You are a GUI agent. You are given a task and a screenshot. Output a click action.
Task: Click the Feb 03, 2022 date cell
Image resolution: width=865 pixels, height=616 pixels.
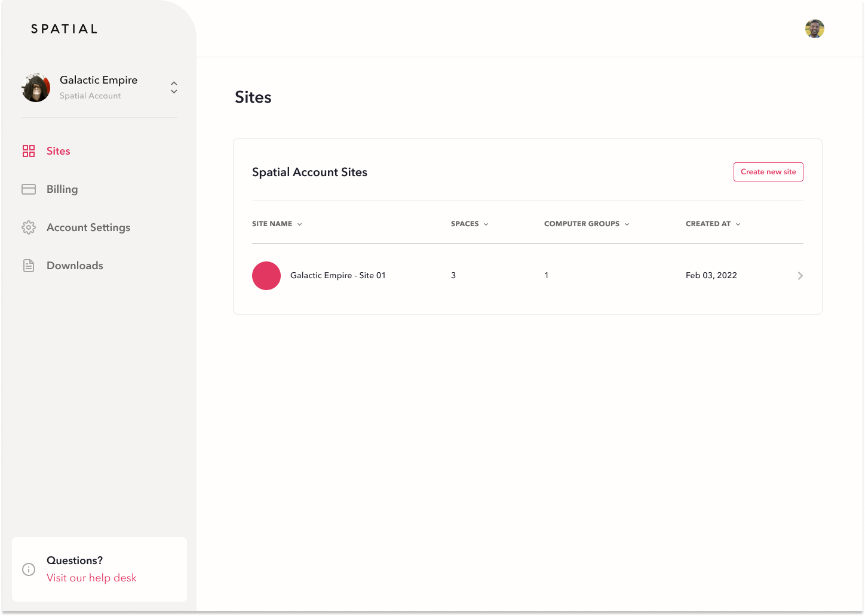click(711, 275)
